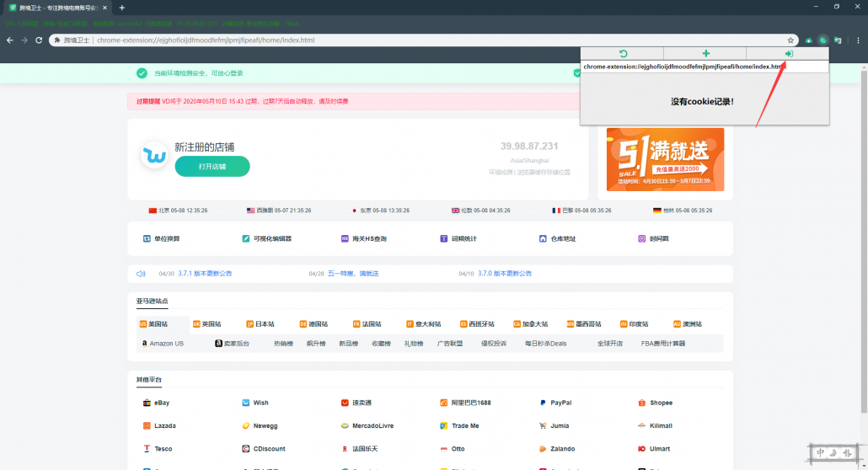The width and height of the screenshot is (868, 470).
Task: Select the 印度站 Amazon tab
Action: point(635,323)
